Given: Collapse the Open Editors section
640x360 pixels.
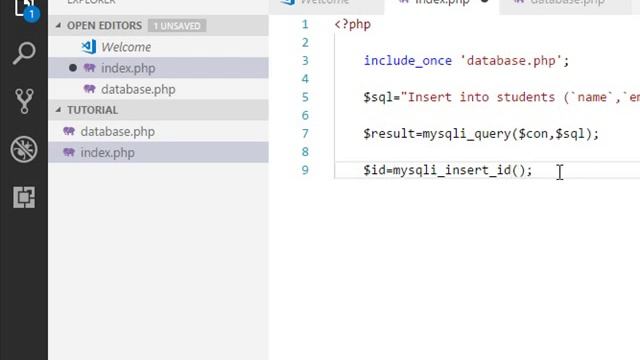Looking at the screenshot, I should coord(58,25).
